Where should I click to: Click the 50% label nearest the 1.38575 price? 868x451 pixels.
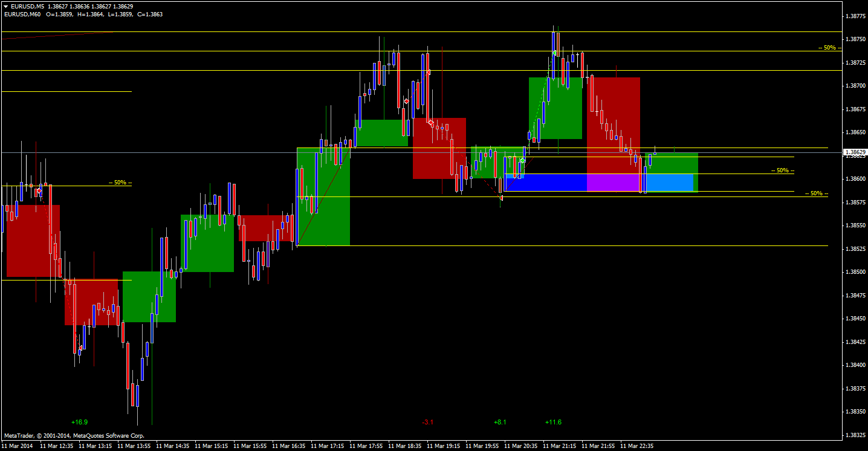coord(816,193)
